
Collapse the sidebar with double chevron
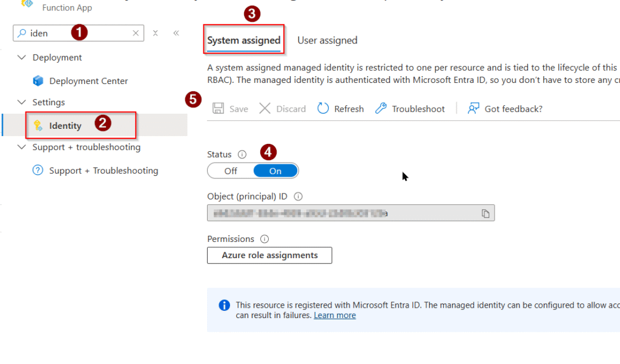tap(176, 33)
